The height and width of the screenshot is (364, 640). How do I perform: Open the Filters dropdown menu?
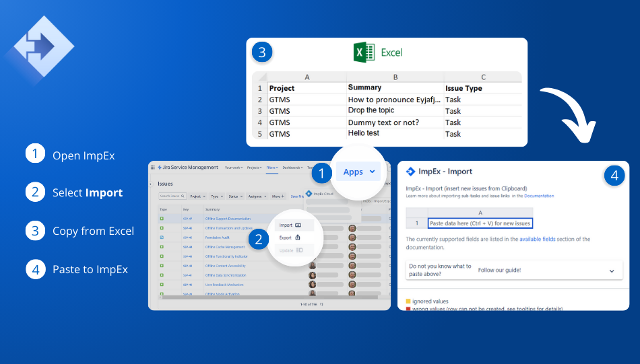tap(272, 168)
